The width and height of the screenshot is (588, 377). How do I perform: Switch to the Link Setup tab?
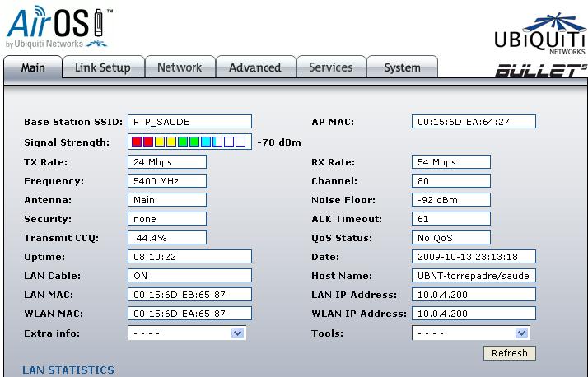[103, 67]
